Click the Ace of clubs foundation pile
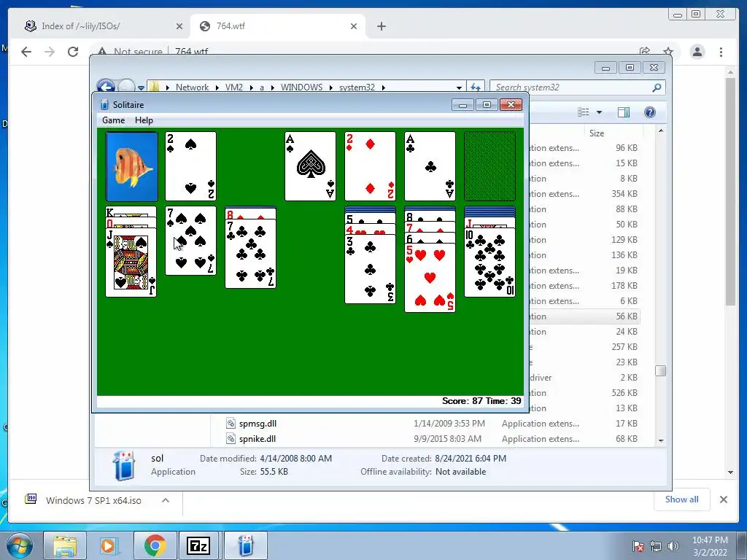The width and height of the screenshot is (747, 560). (430, 166)
